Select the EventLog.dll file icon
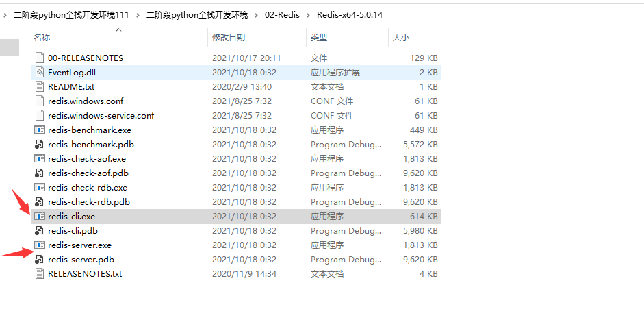The image size is (644, 331). 40,73
